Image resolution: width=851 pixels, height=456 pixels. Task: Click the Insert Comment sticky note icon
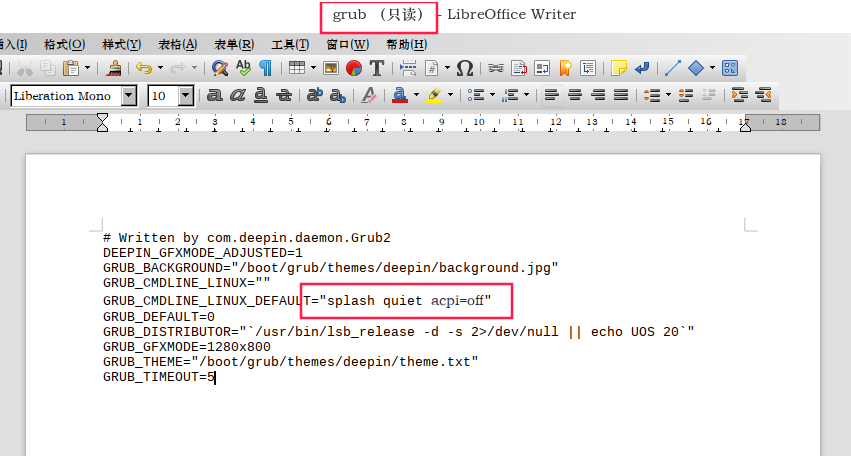click(619, 68)
